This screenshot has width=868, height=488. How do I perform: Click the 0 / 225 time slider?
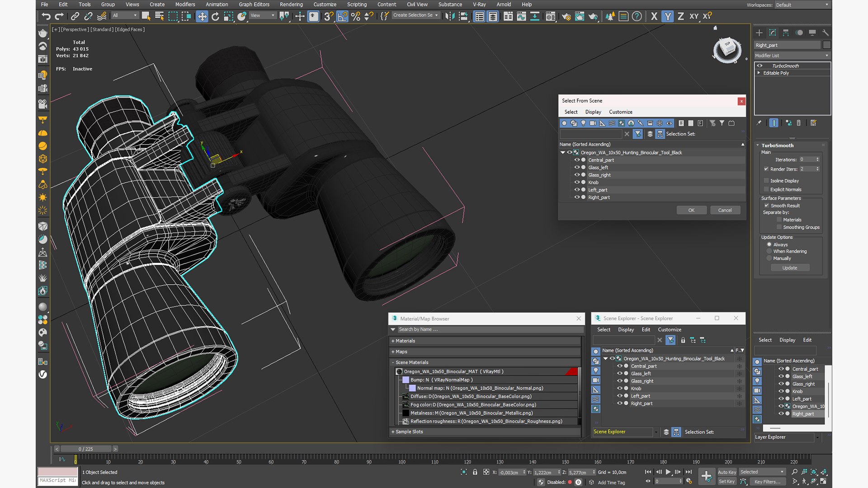coord(86,449)
